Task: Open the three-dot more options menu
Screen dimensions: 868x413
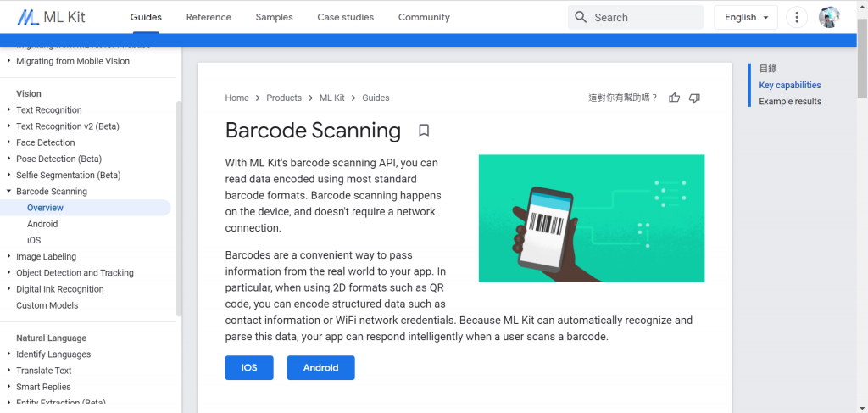Action: click(x=797, y=17)
